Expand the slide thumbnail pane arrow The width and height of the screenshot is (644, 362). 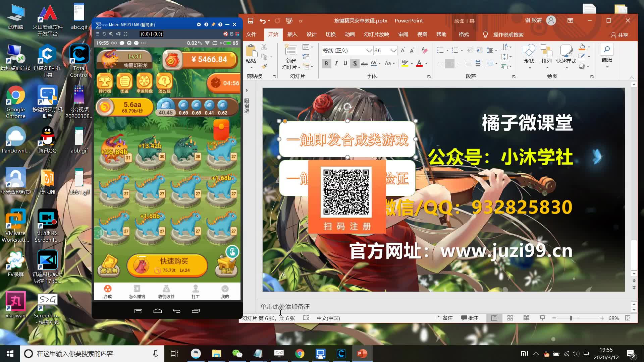tap(247, 90)
